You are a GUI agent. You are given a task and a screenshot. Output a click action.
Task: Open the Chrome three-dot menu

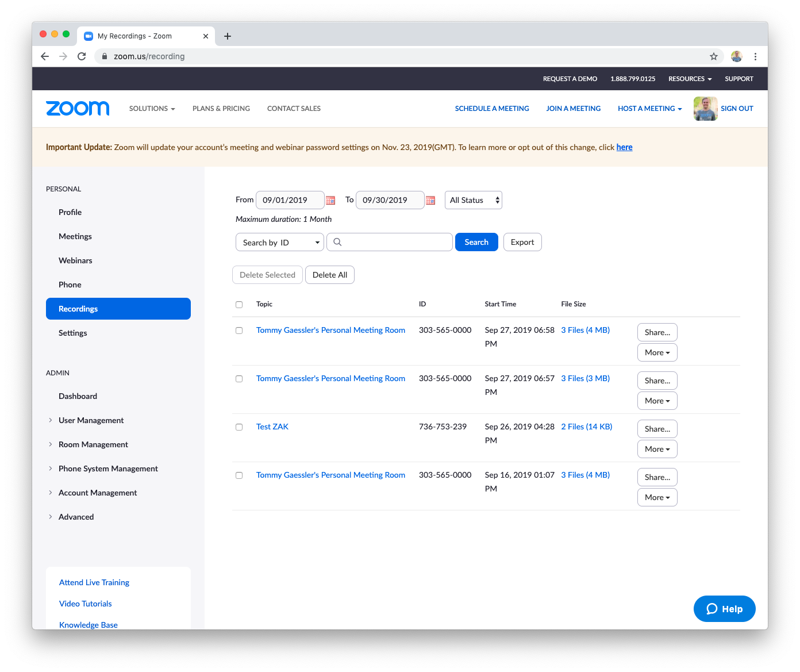click(755, 56)
